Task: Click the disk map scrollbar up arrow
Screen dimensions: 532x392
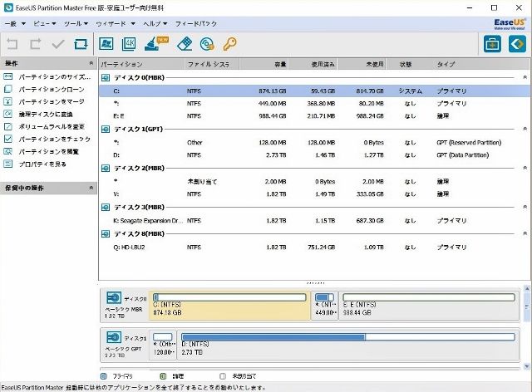Action: [527, 288]
